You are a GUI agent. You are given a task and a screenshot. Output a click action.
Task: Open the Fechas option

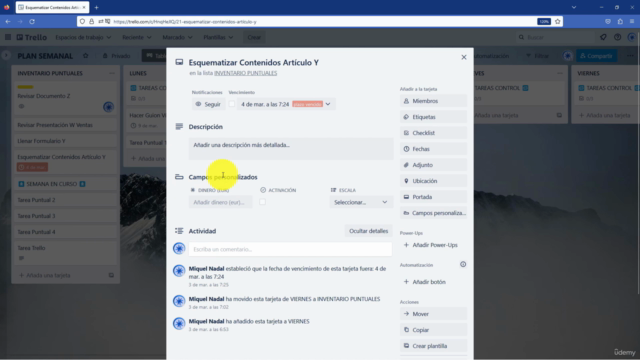(x=433, y=149)
